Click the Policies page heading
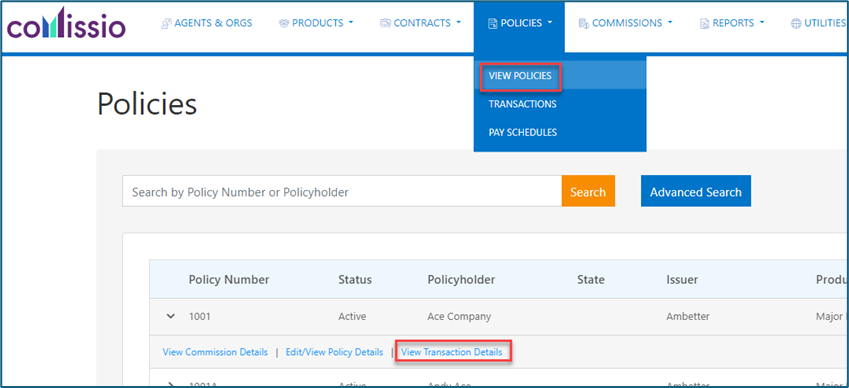Screen dimensions: 849x388 pos(147,104)
